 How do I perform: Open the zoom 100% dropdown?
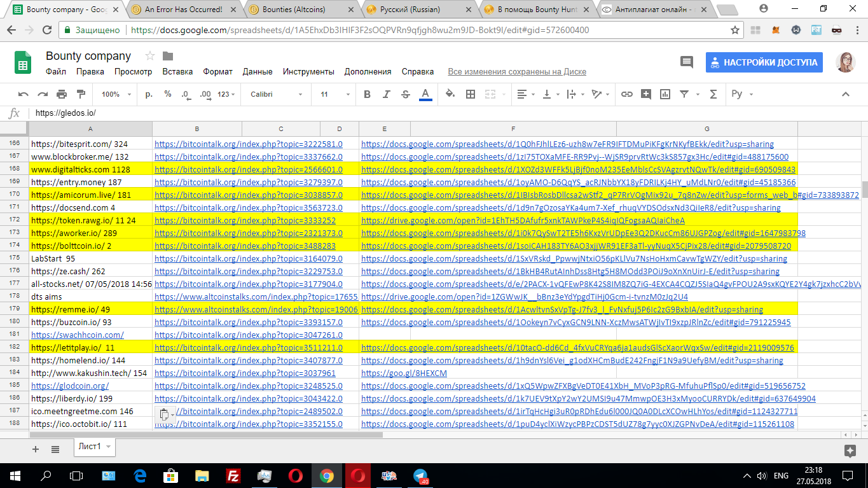[115, 94]
